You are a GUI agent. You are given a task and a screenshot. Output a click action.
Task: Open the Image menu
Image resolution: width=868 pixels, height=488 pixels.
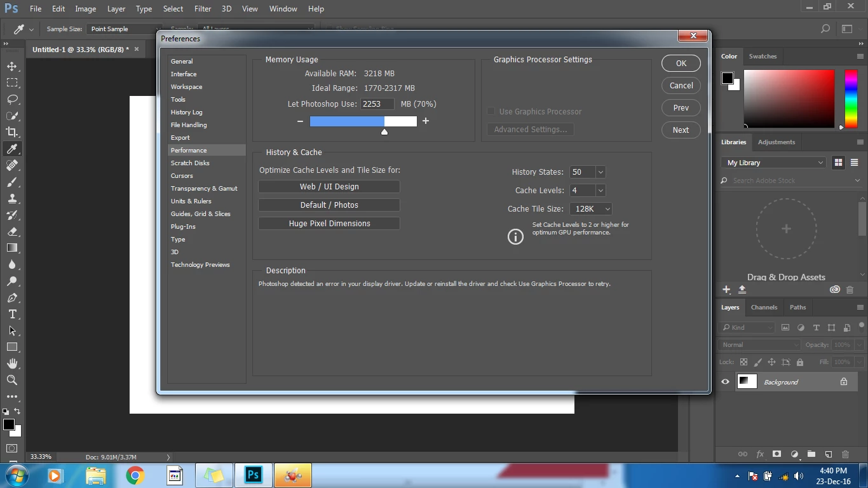point(86,9)
